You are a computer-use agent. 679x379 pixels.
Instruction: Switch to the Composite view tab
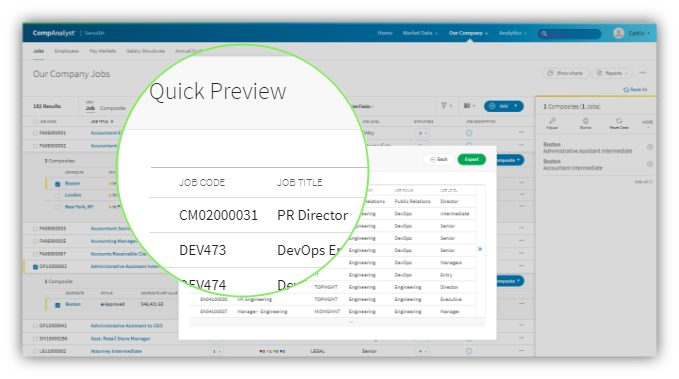click(x=113, y=108)
